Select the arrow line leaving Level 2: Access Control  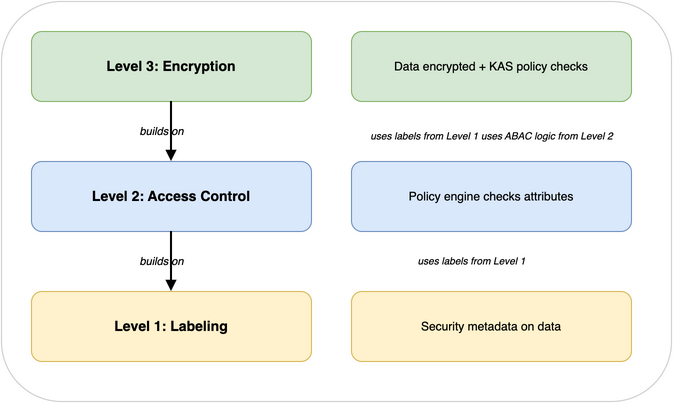(x=171, y=248)
